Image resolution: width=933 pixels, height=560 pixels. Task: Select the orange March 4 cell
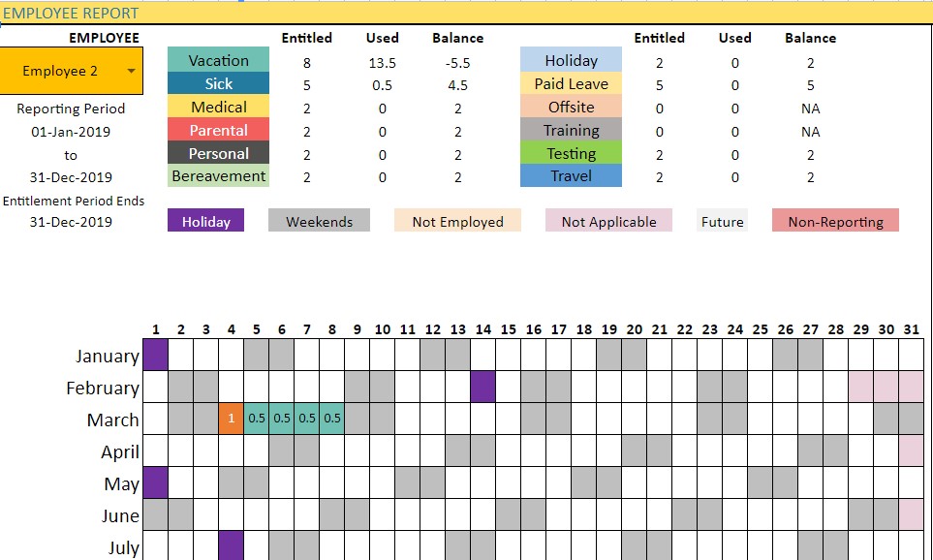point(232,419)
